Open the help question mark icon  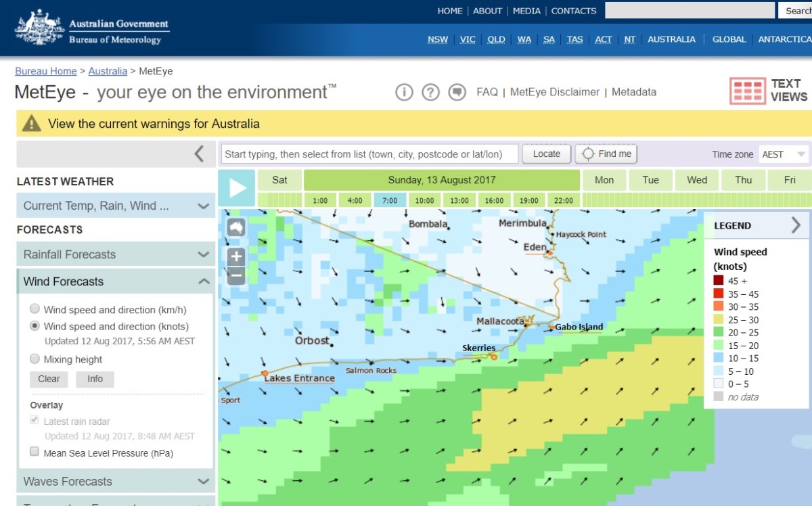[x=430, y=92]
